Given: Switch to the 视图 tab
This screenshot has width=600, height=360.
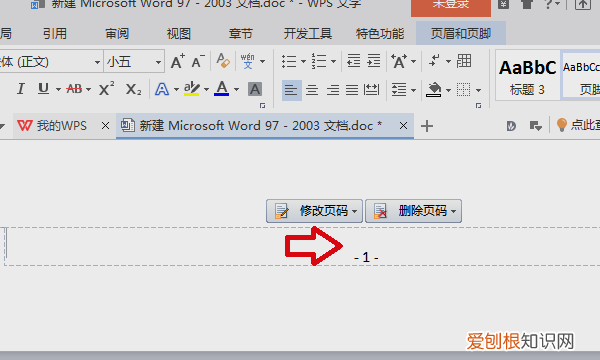Looking at the screenshot, I should tap(179, 34).
